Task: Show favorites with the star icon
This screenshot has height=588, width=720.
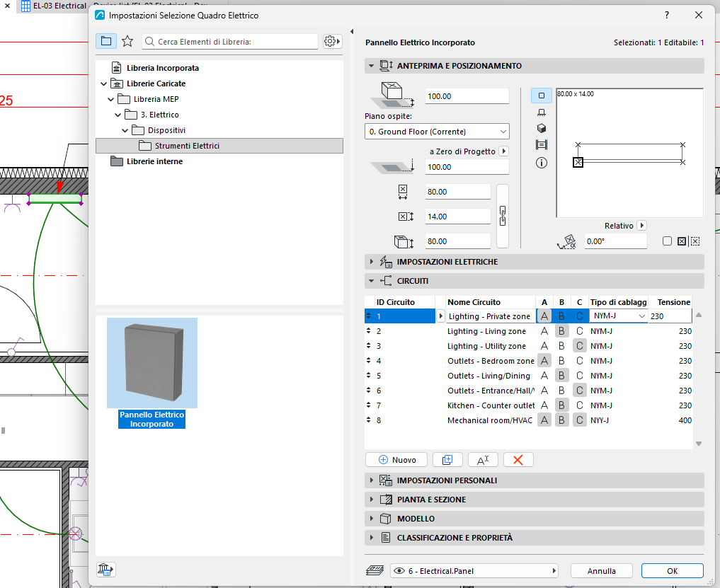Action: click(127, 41)
